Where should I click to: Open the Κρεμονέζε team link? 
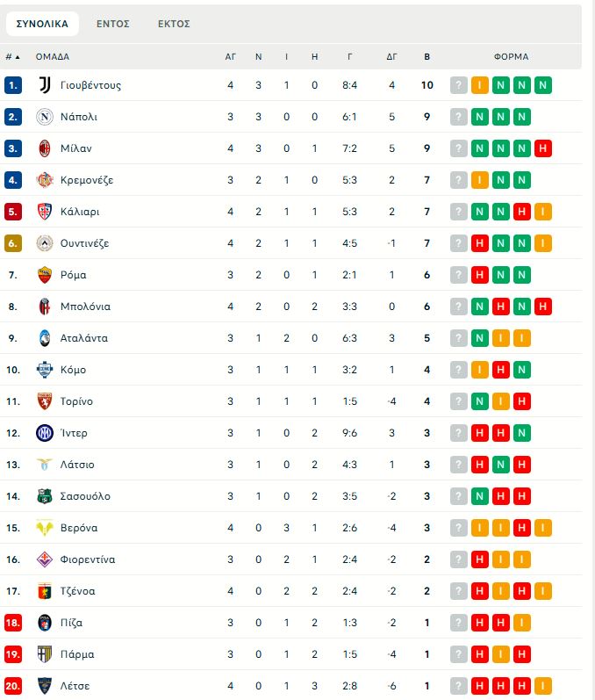pyautogui.click(x=87, y=180)
